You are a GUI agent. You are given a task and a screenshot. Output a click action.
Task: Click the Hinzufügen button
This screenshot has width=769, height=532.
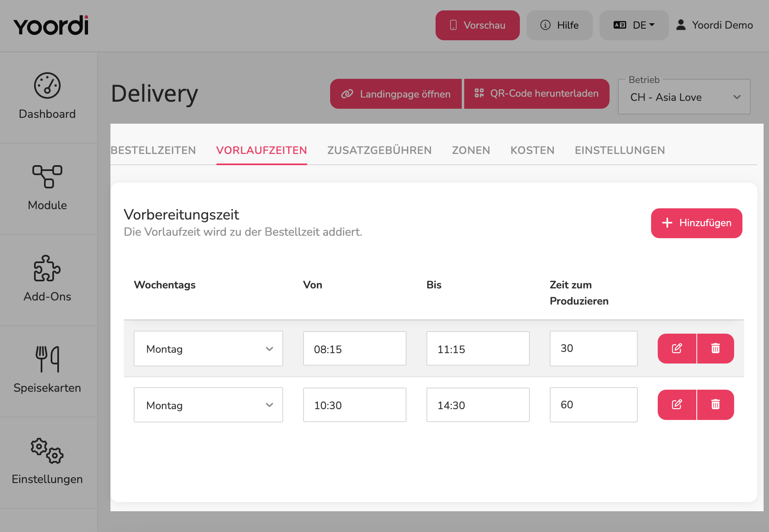696,223
